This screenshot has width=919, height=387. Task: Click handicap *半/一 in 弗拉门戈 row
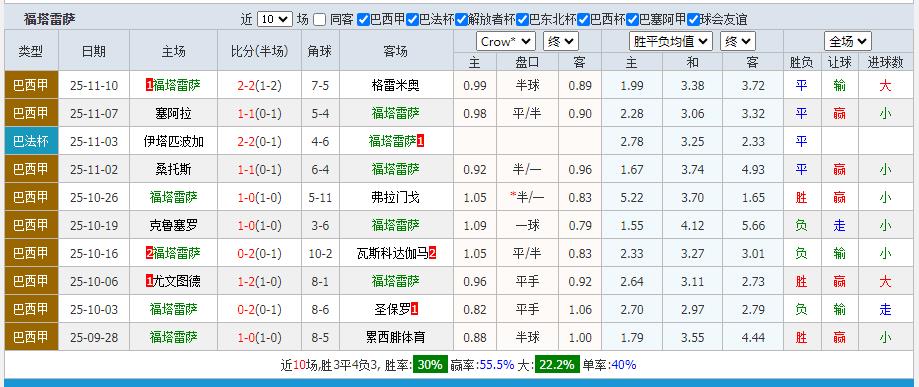pos(527,198)
